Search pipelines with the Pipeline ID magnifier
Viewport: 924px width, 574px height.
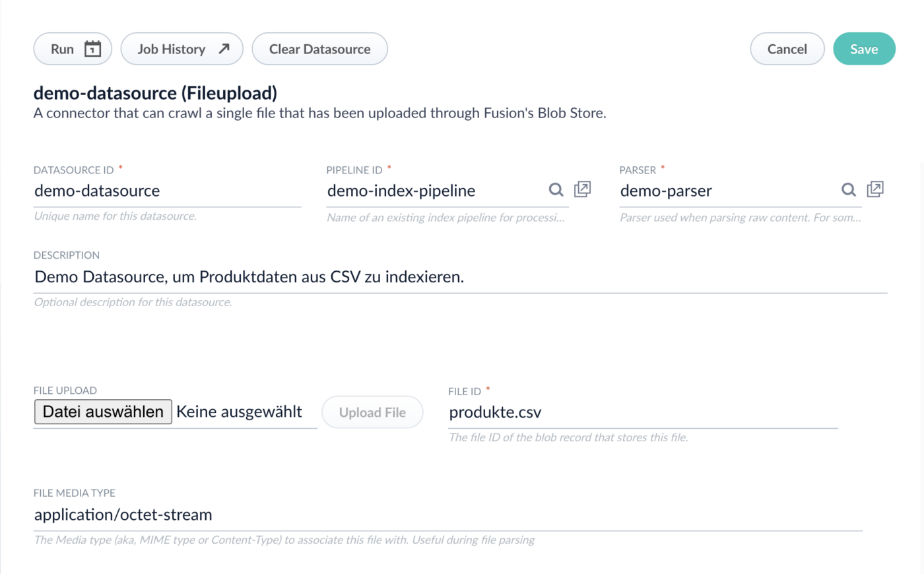coord(556,190)
